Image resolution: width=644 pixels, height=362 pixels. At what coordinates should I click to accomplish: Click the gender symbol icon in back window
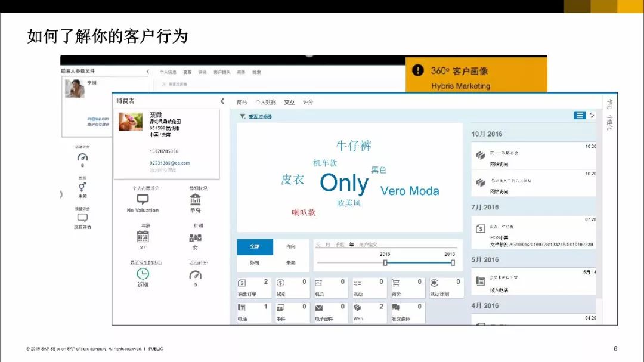tap(82, 187)
